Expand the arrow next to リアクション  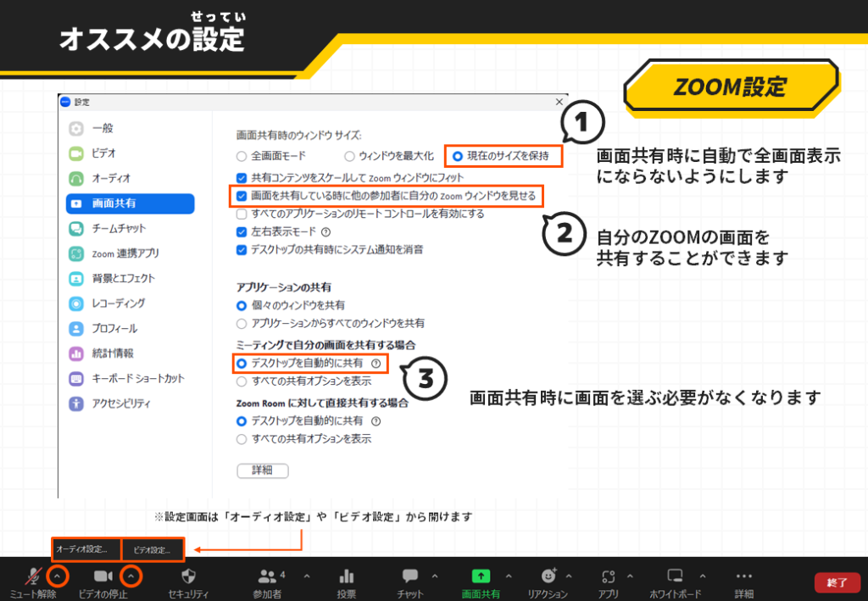(x=569, y=576)
